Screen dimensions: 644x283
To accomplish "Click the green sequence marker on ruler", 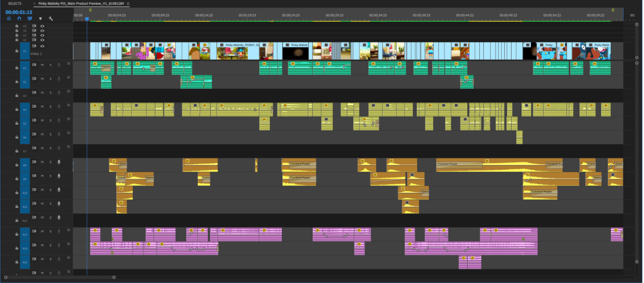I will coord(90,10).
